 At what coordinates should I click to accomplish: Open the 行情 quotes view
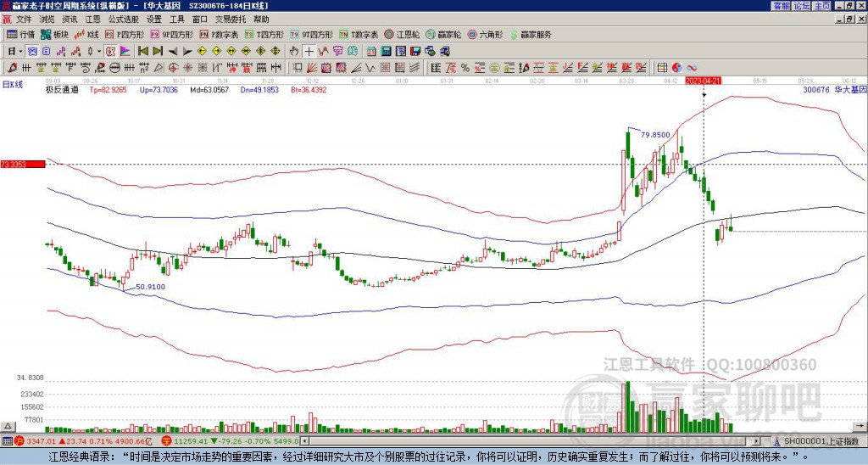coord(20,34)
